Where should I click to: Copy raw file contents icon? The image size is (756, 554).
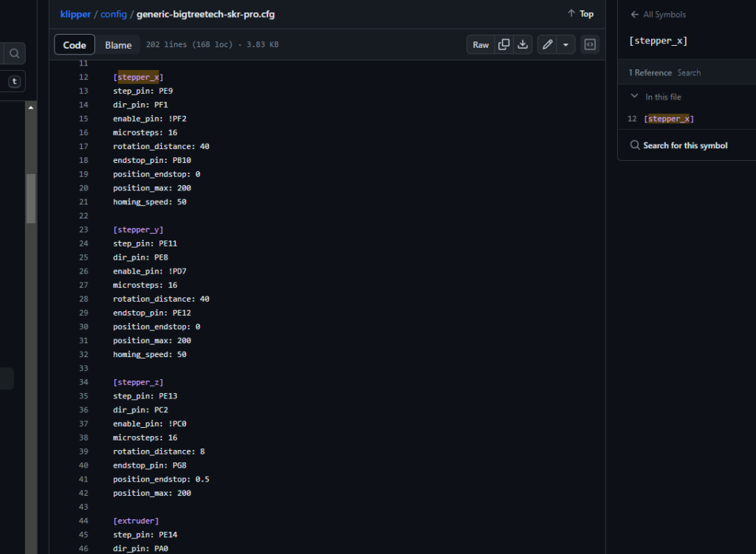[x=504, y=45]
